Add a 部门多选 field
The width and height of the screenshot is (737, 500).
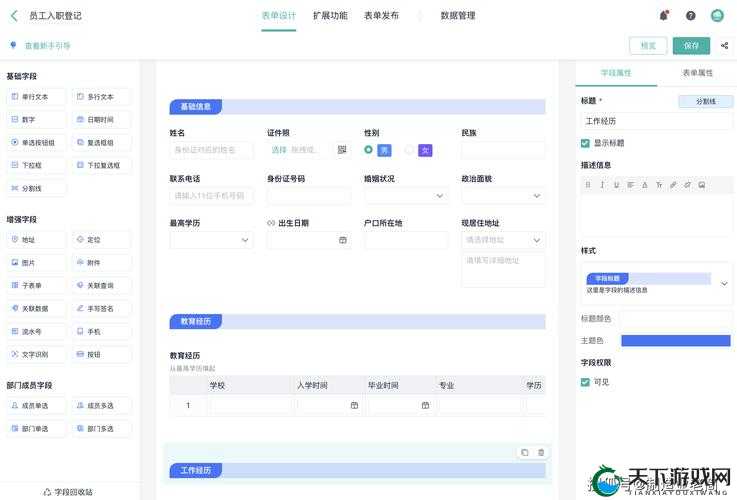[x=102, y=429]
